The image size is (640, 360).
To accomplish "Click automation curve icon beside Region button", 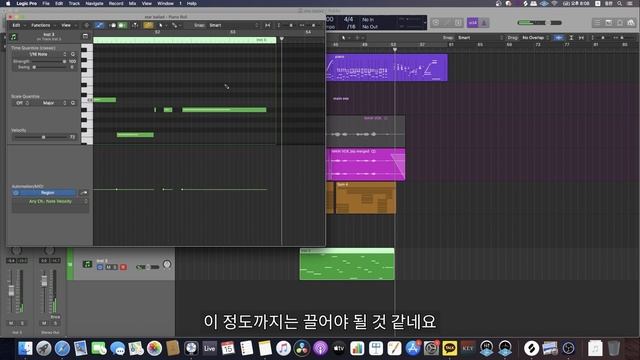I will (84, 193).
